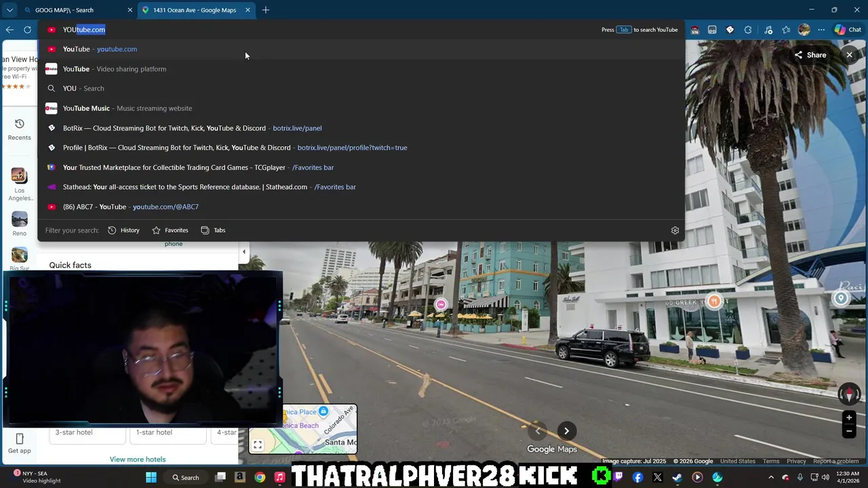The width and height of the screenshot is (868, 488).
Task: Click the taskbar Search box
Action: (x=186, y=477)
